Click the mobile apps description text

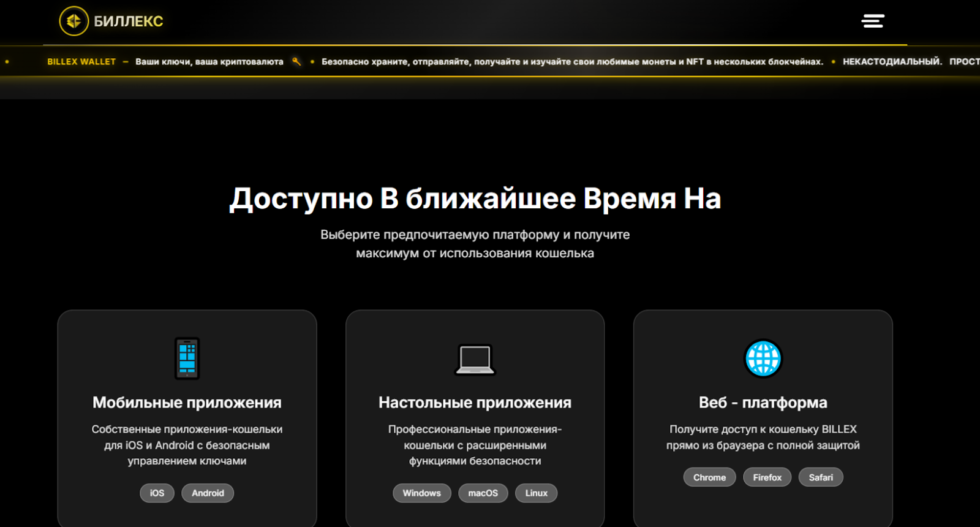187,445
